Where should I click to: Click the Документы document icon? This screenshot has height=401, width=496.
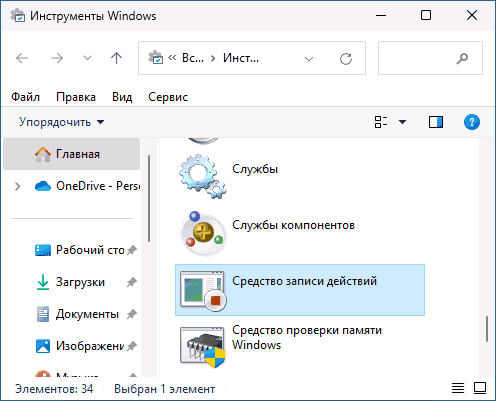tap(43, 314)
